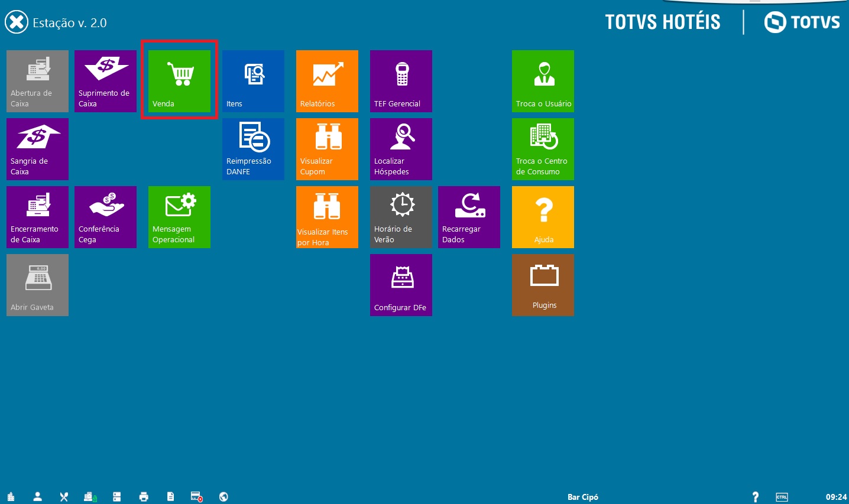Open Encerramento de Caixa tile

(37, 217)
